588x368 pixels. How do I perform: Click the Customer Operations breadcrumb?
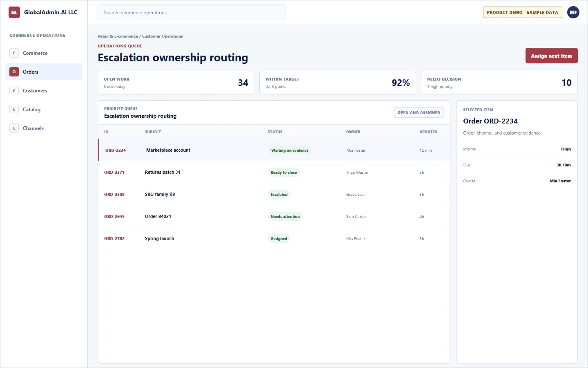coord(163,36)
